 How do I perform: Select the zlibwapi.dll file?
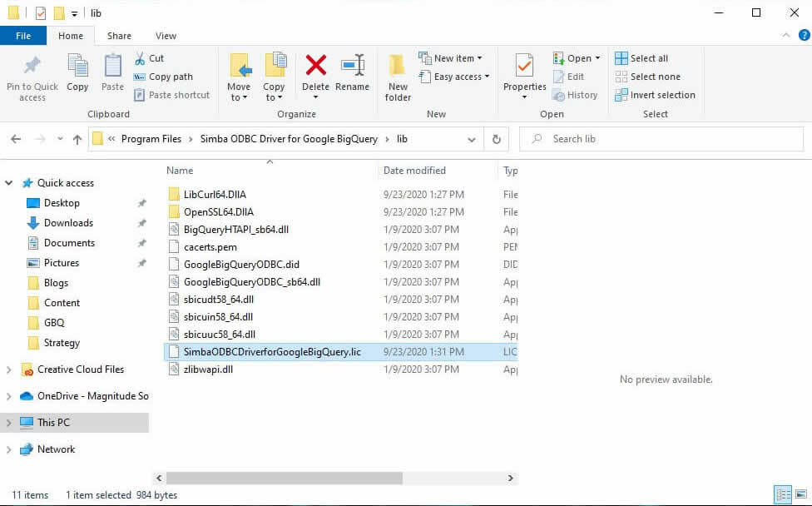pyautogui.click(x=208, y=370)
